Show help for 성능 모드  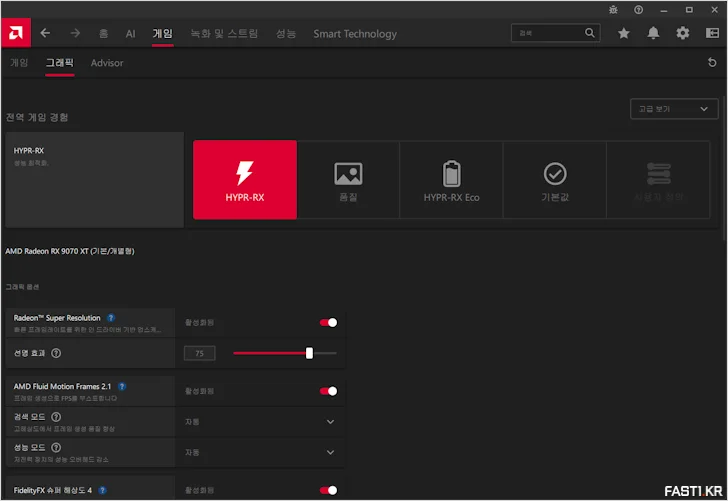56,448
